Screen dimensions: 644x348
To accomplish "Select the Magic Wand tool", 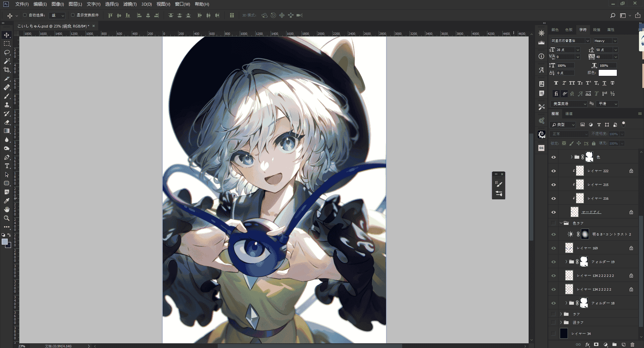I will click(7, 61).
